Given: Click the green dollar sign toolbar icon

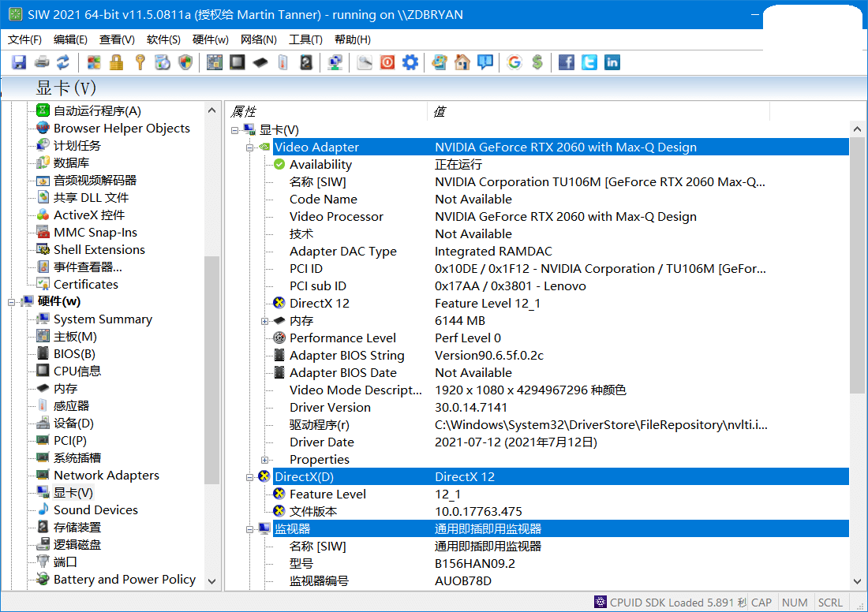Looking at the screenshot, I should point(537,62).
